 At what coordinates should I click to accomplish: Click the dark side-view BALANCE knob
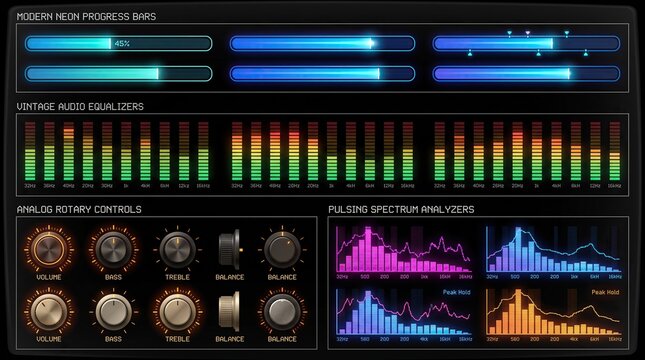click(x=230, y=249)
